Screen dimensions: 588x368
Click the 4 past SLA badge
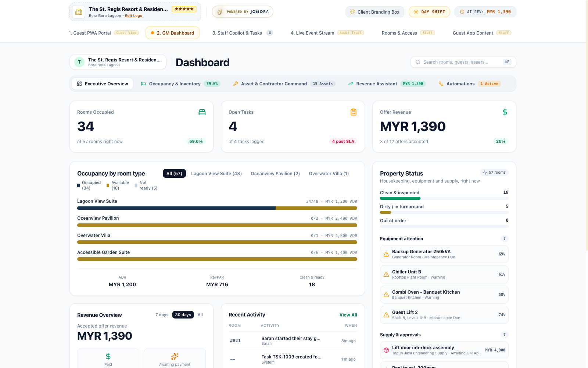pyautogui.click(x=343, y=141)
